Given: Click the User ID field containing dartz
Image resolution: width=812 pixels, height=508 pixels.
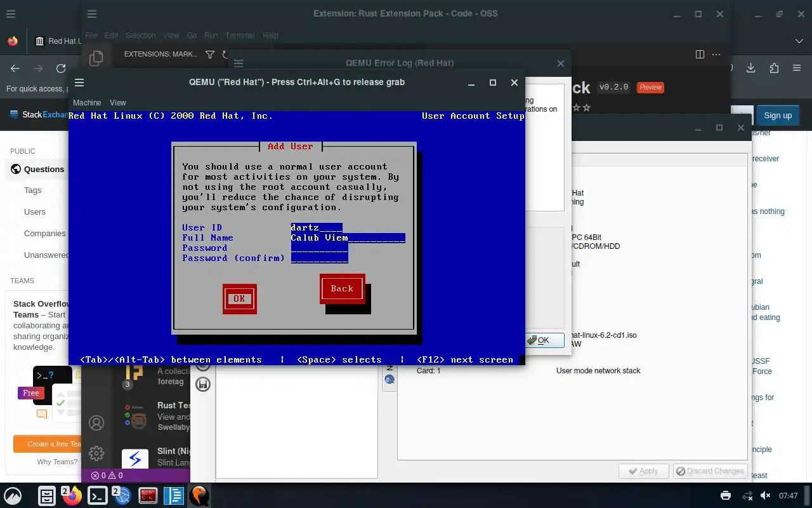Looking at the screenshot, I should 317,227.
